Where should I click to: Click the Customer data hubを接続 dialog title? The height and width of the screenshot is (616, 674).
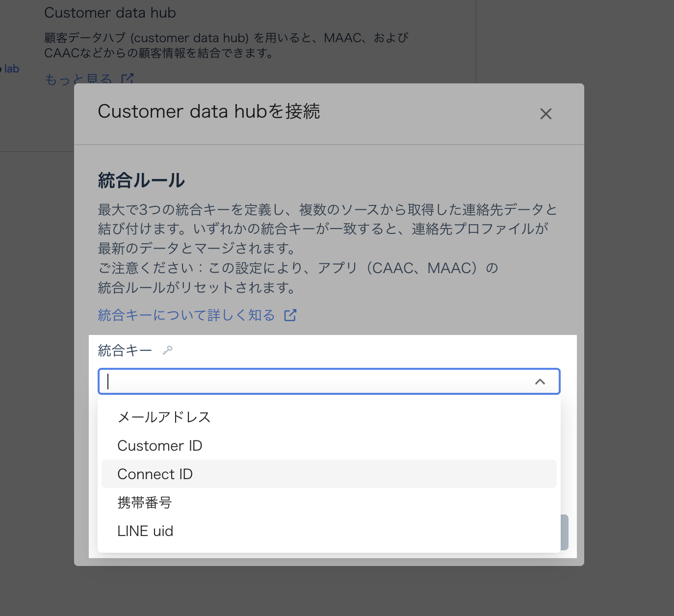pos(208,111)
